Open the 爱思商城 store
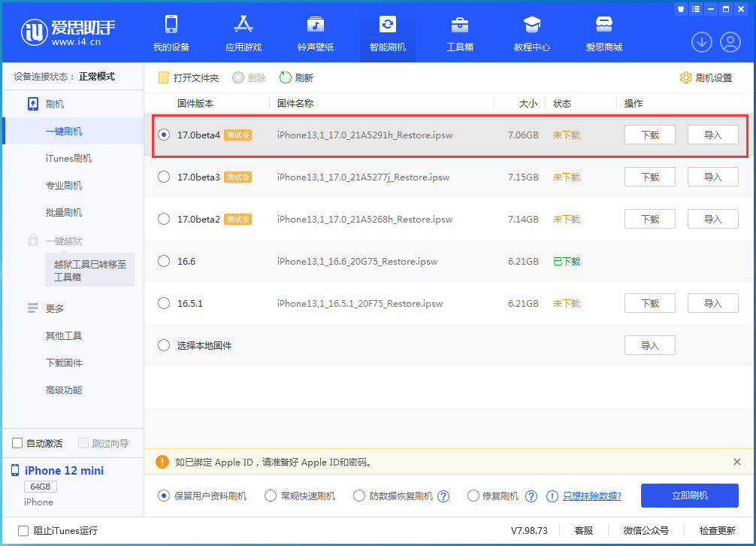Screen dimensions: 756x546 603,33
